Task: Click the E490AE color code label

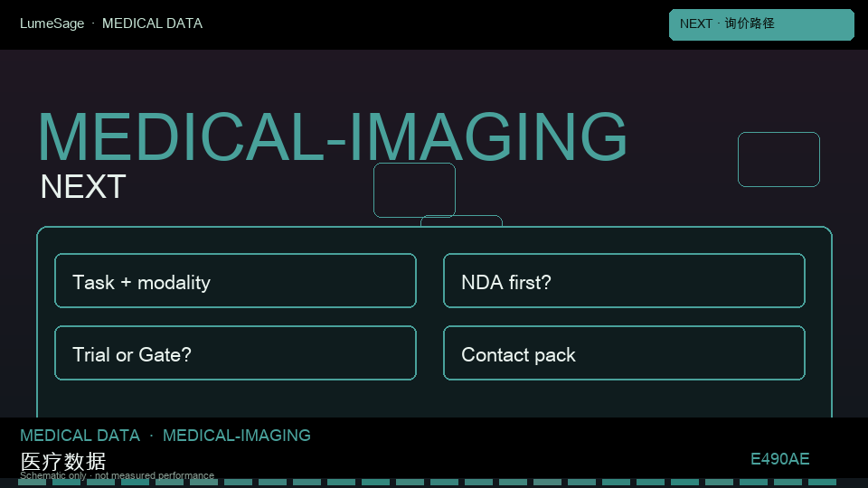Action: [x=779, y=459]
